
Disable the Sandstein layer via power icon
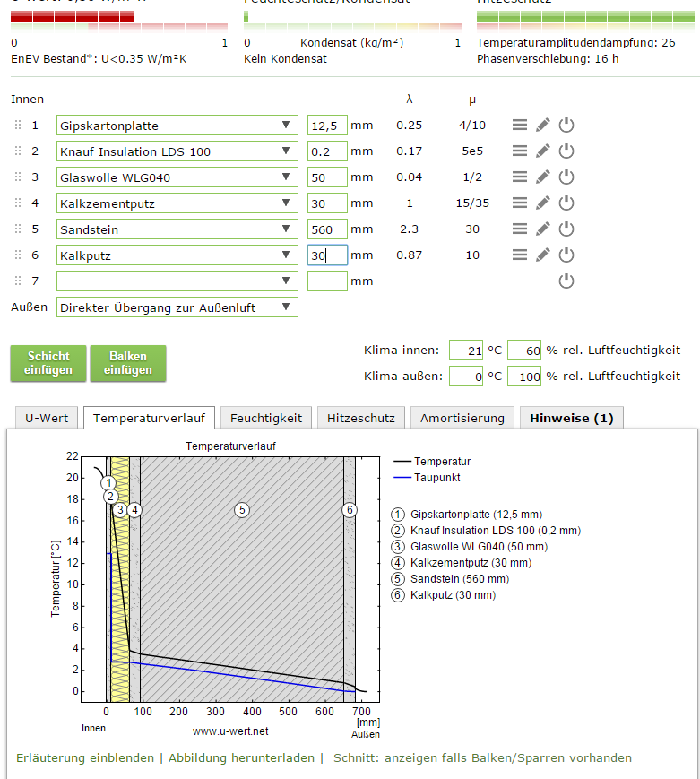click(x=566, y=229)
